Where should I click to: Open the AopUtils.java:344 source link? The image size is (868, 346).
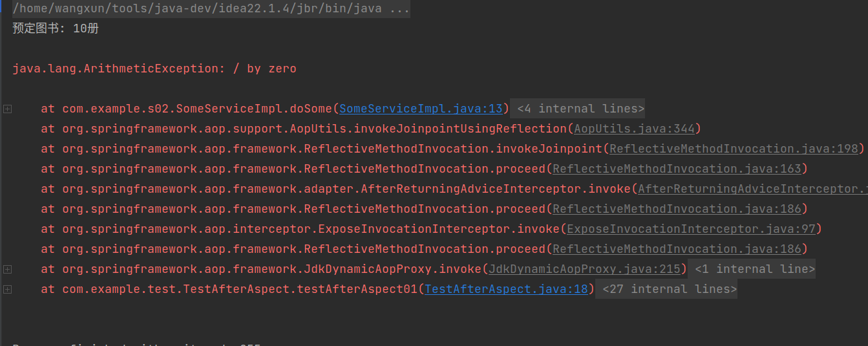pos(634,129)
